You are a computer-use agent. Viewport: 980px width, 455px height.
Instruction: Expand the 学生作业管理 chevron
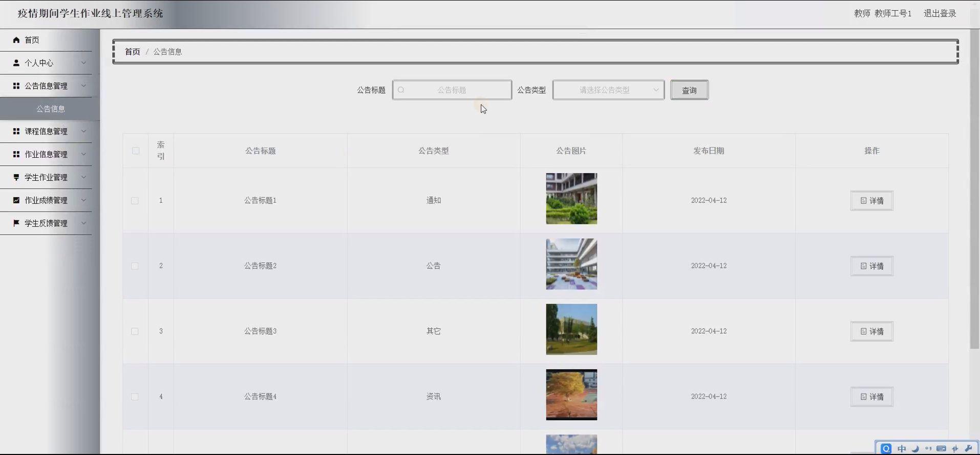83,177
